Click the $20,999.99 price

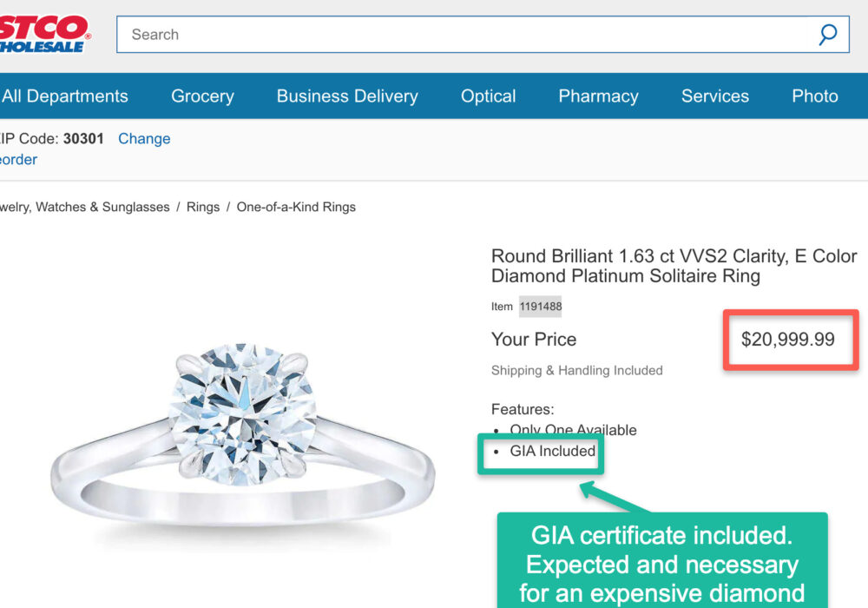(x=787, y=340)
